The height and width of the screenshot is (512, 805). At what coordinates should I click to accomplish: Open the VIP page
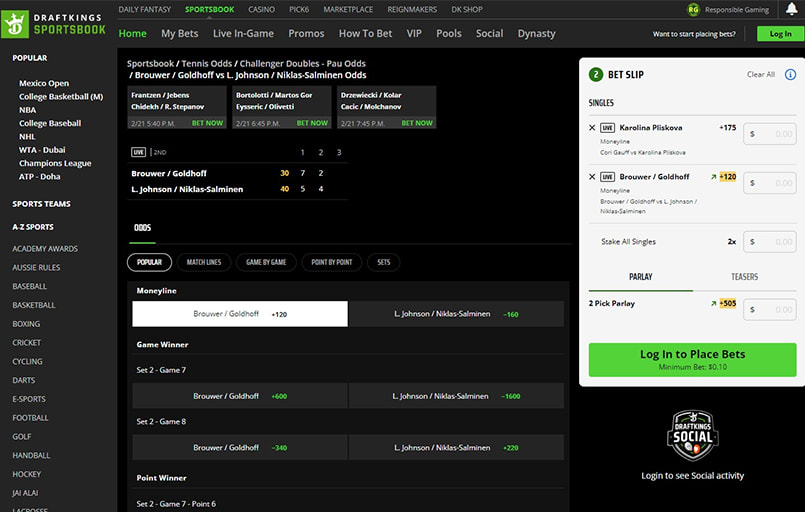pos(414,33)
